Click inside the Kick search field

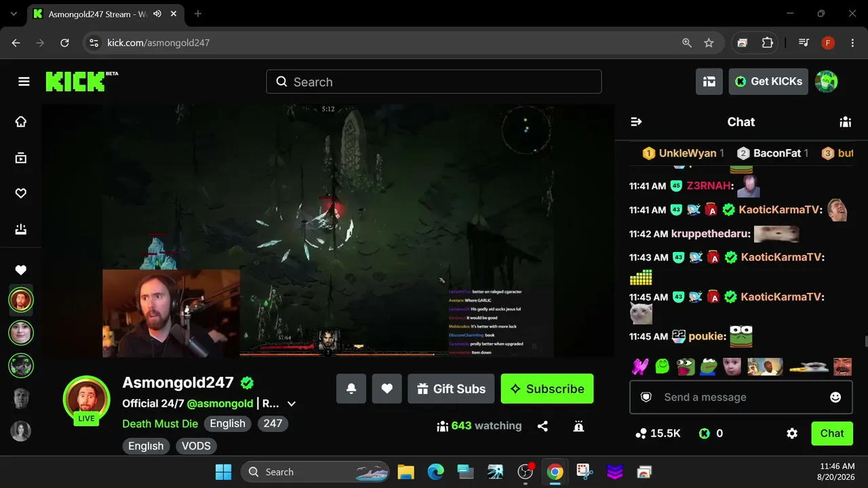coord(434,82)
